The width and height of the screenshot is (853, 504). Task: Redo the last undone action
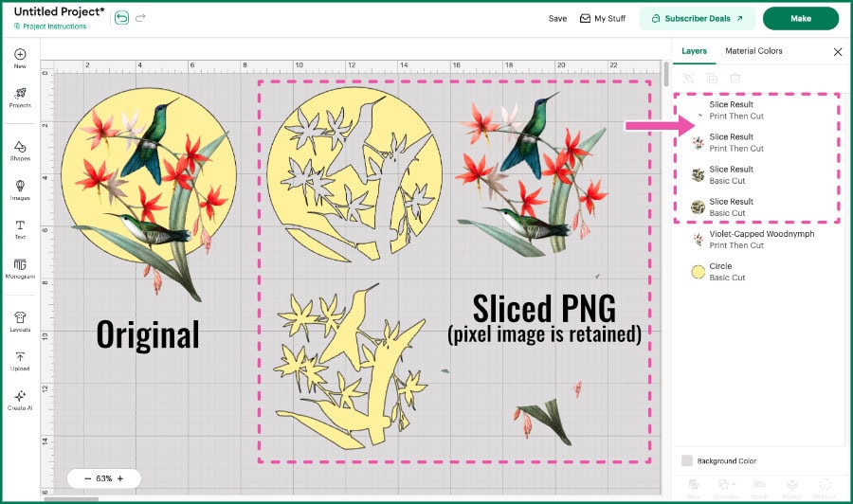(x=140, y=18)
